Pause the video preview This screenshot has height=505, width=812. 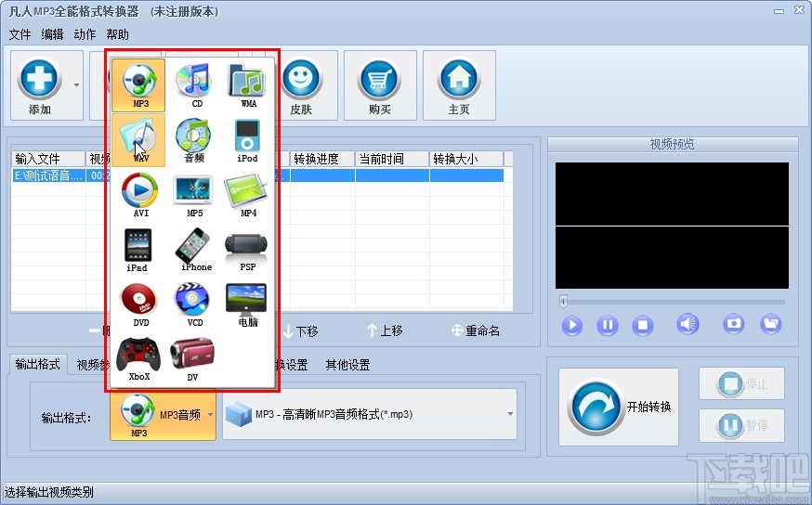click(x=607, y=326)
